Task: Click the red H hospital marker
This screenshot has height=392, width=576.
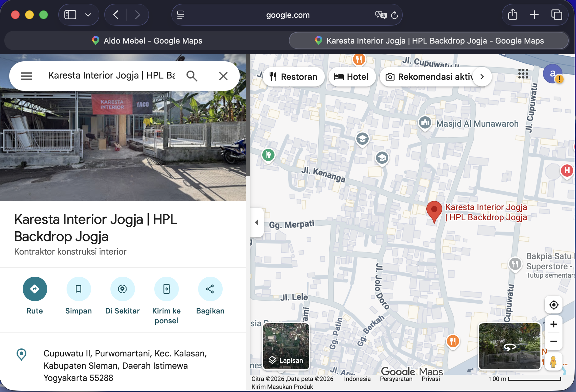Action: tap(567, 171)
